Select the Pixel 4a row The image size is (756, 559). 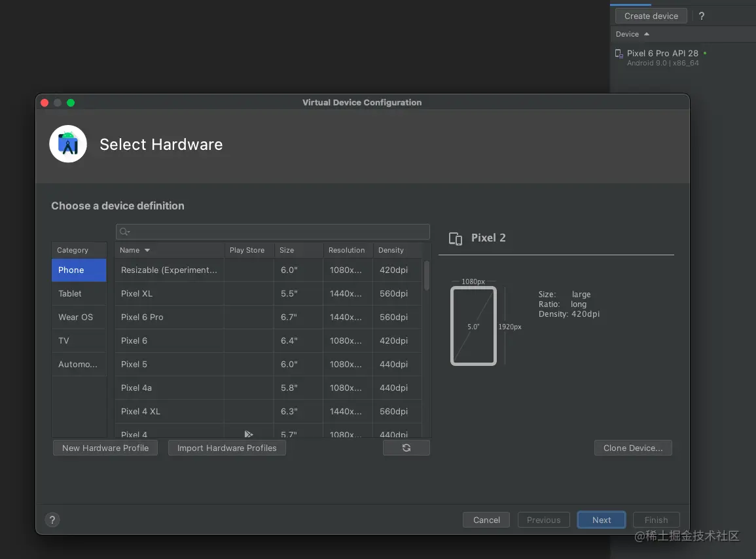click(268, 388)
